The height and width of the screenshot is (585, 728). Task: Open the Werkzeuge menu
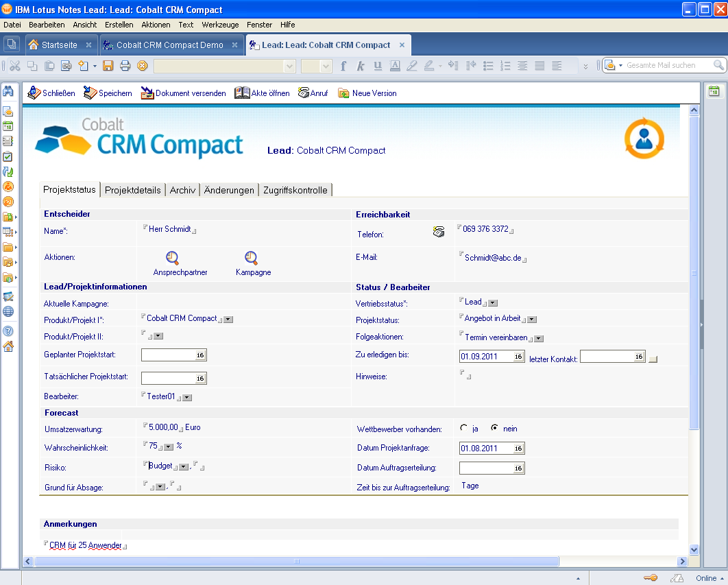tap(220, 25)
